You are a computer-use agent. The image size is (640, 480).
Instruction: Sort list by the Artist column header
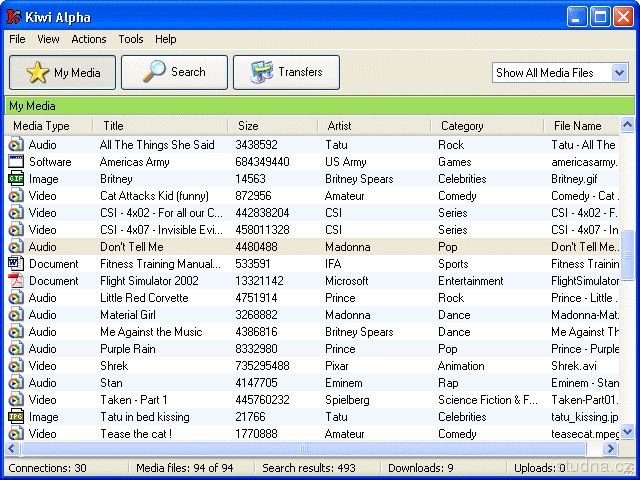[340, 126]
